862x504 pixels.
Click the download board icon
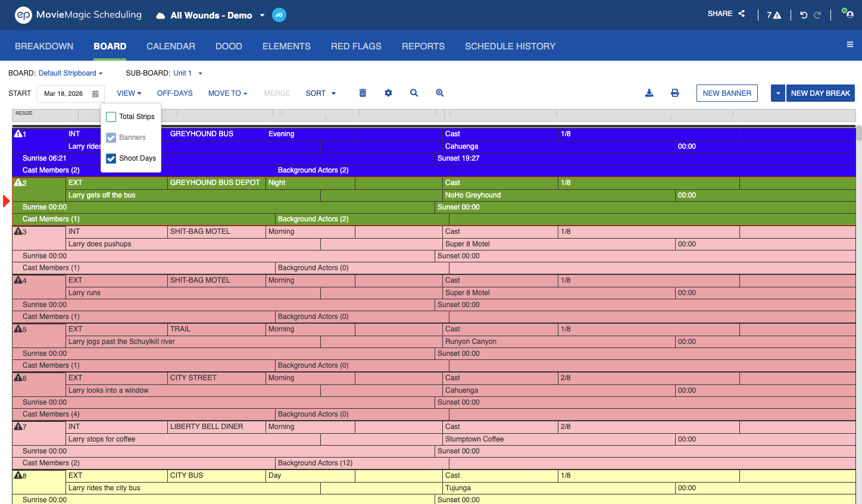[x=649, y=93]
